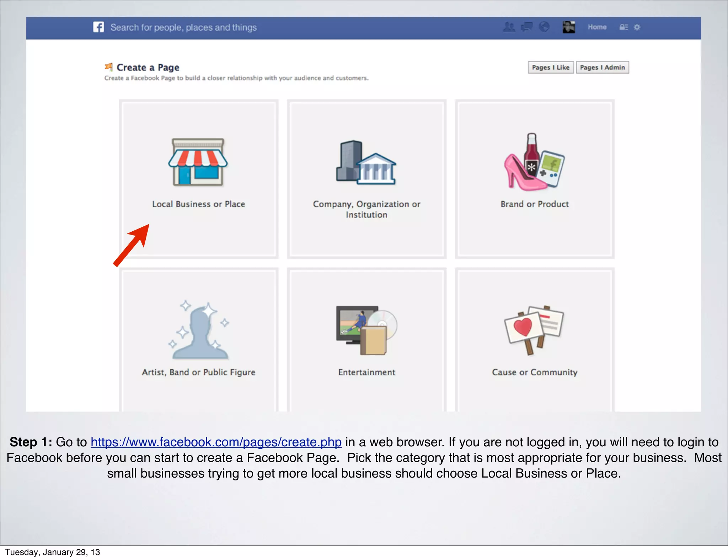Select the storefront Local Business icon

click(x=198, y=162)
